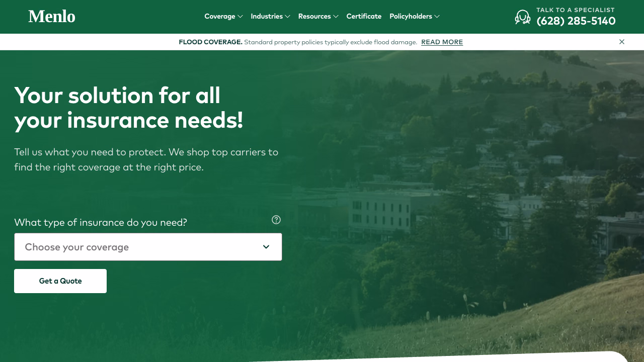Click the headset specialist icon

tap(523, 17)
